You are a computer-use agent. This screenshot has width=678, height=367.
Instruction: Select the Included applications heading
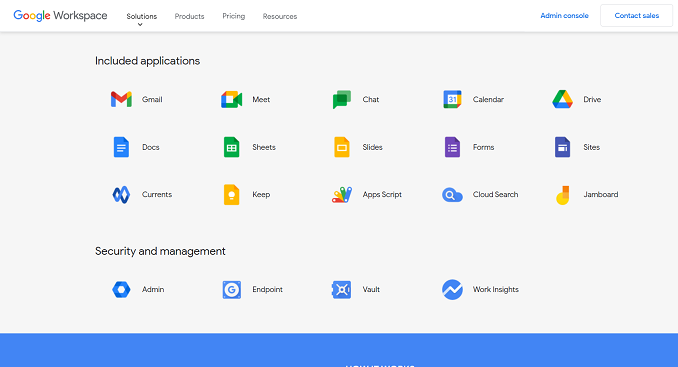coord(147,61)
